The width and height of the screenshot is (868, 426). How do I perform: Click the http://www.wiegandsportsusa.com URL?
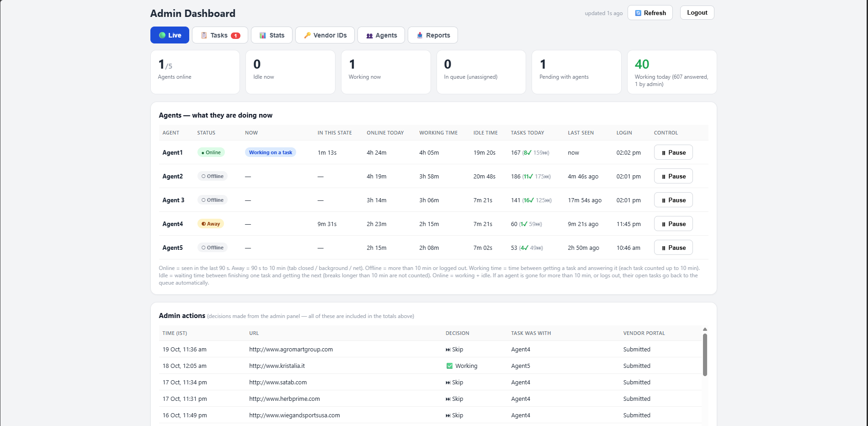click(294, 415)
